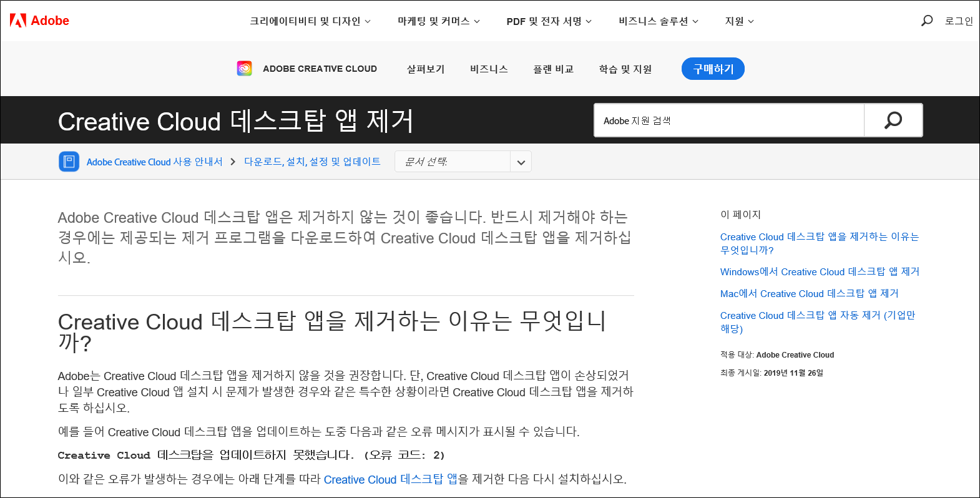Image resolution: width=980 pixels, height=498 pixels.
Task: Open the inline Creative Cloud 데스크탑 앱 link
Action: [x=390, y=479]
